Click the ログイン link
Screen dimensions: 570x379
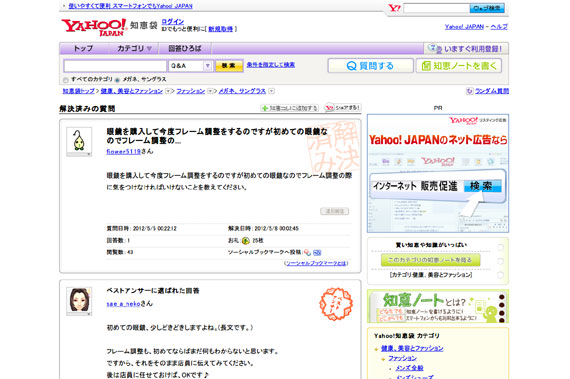(x=173, y=21)
